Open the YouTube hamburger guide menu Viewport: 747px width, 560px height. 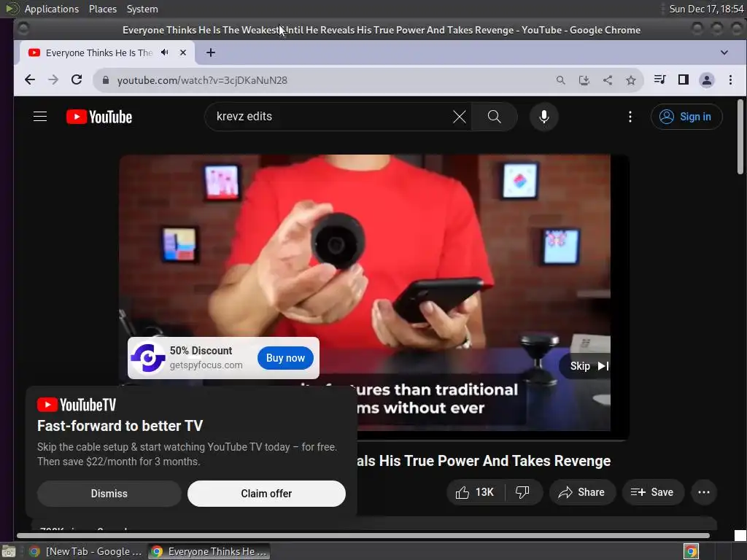40,117
